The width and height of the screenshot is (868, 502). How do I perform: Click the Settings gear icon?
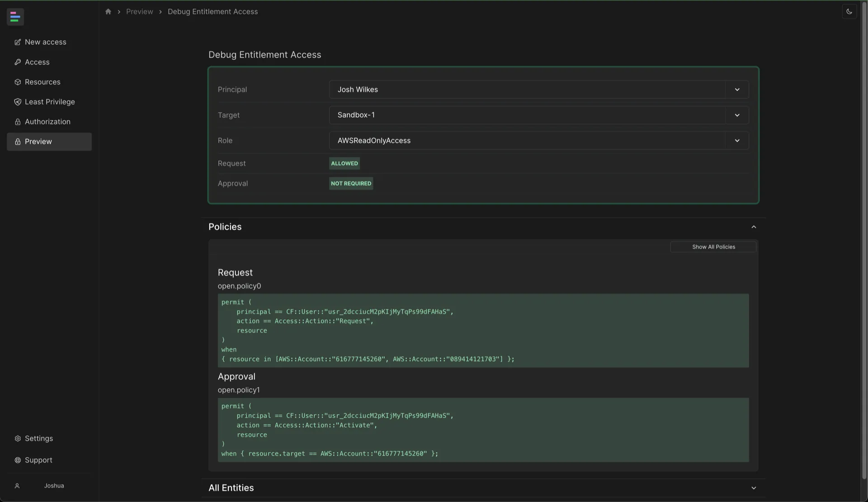(x=18, y=438)
